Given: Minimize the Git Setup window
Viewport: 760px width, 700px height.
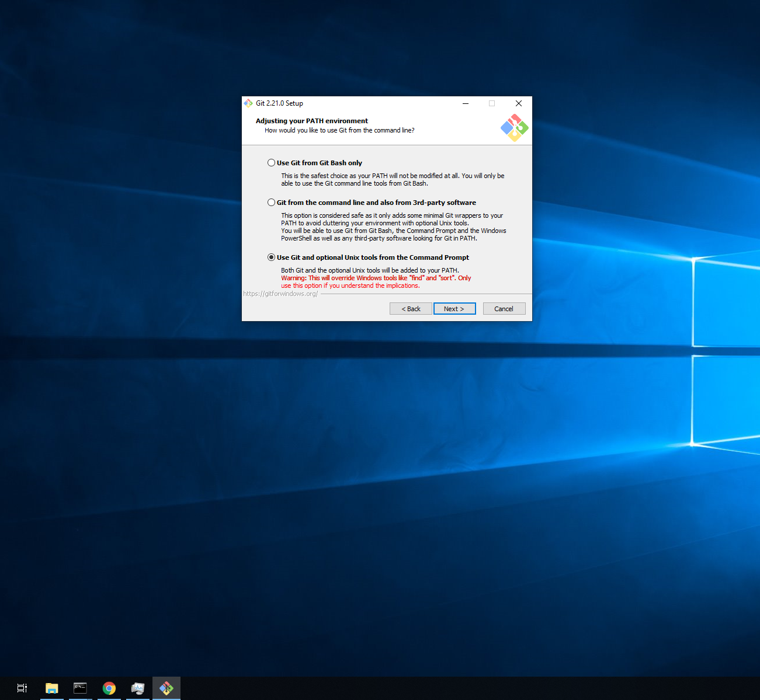Looking at the screenshot, I should coord(466,103).
